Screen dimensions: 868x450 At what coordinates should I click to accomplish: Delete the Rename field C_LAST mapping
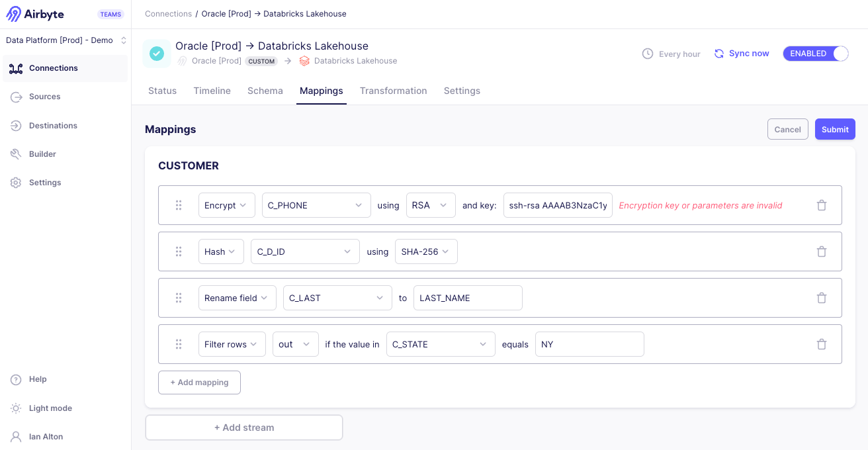coord(822,298)
